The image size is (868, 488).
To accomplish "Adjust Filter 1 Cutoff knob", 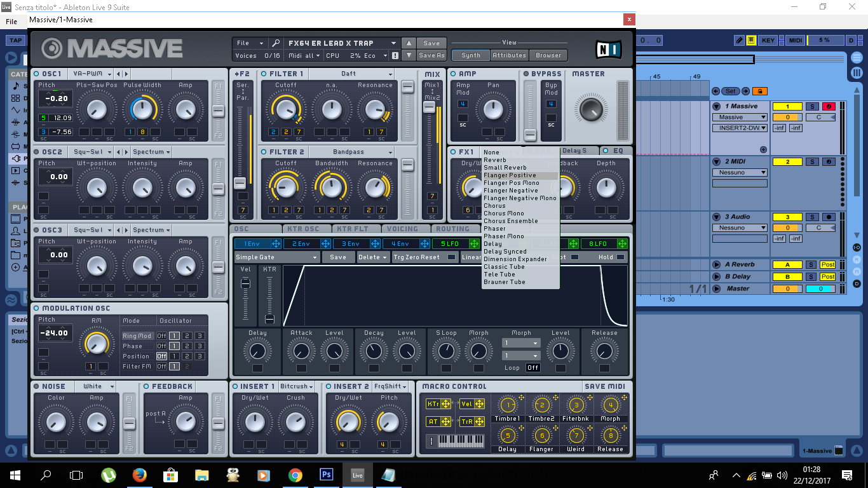I will tap(286, 109).
